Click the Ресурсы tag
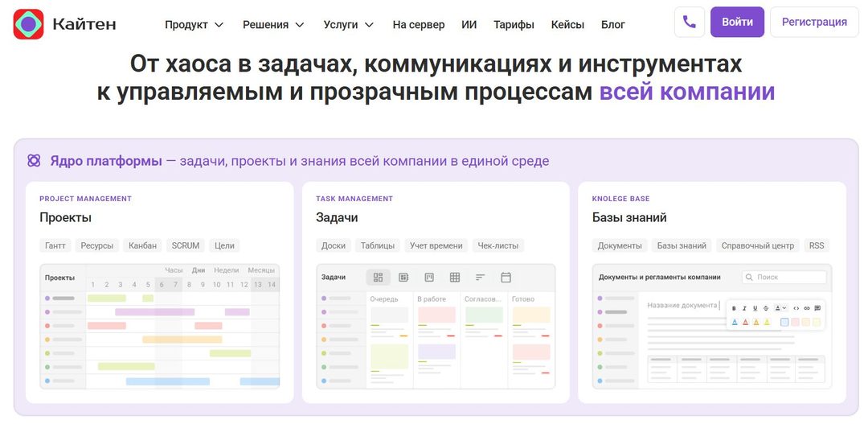This screenshot has height=424, width=868. [97, 245]
